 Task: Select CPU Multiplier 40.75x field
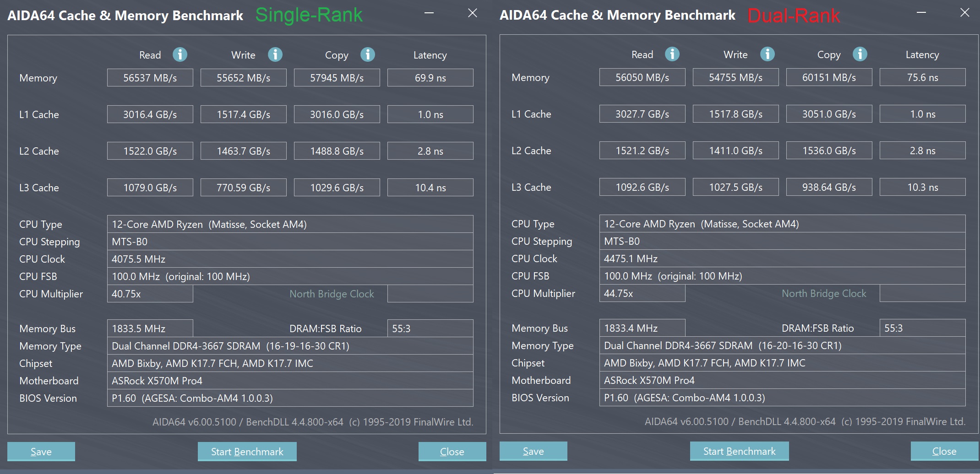[x=150, y=294]
